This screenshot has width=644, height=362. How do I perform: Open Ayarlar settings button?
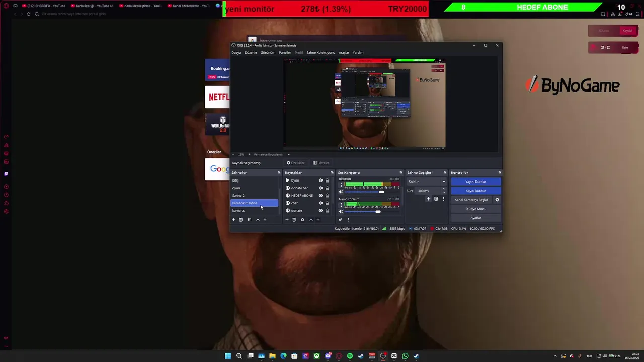[x=475, y=218]
